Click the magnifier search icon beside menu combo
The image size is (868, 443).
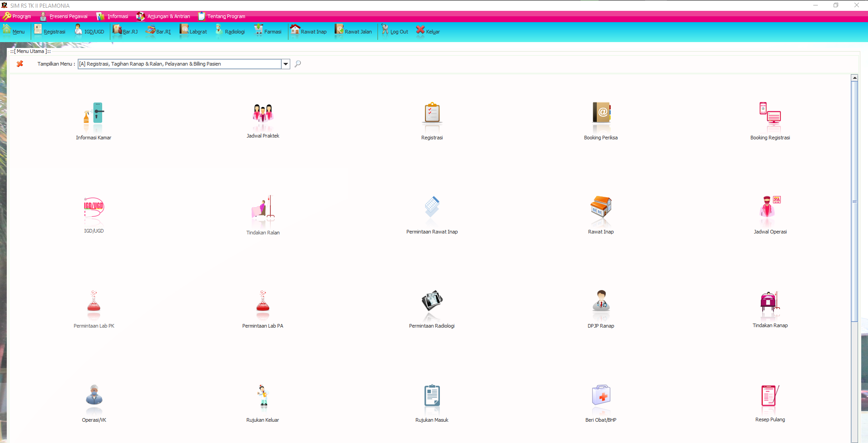297,64
